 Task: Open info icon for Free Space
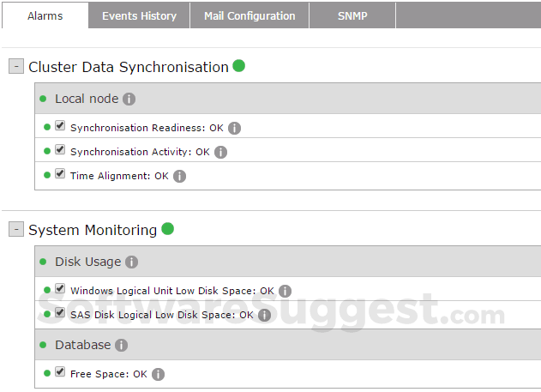point(158,374)
